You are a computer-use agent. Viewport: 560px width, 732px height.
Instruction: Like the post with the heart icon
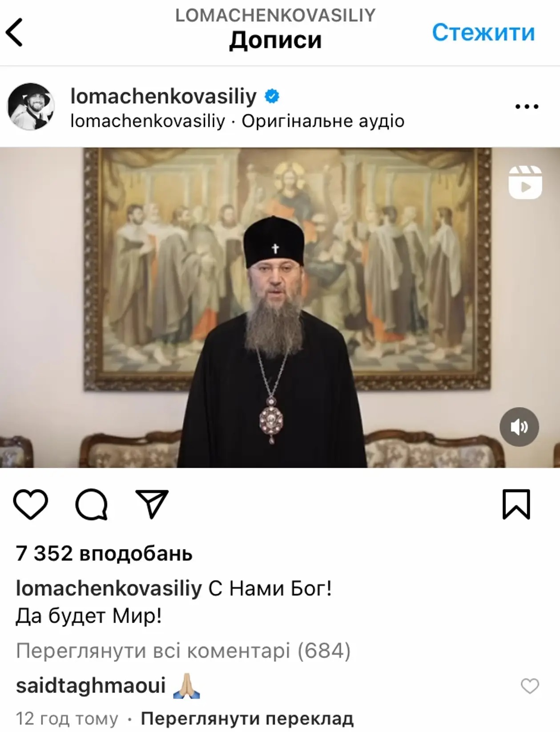pyautogui.click(x=31, y=504)
